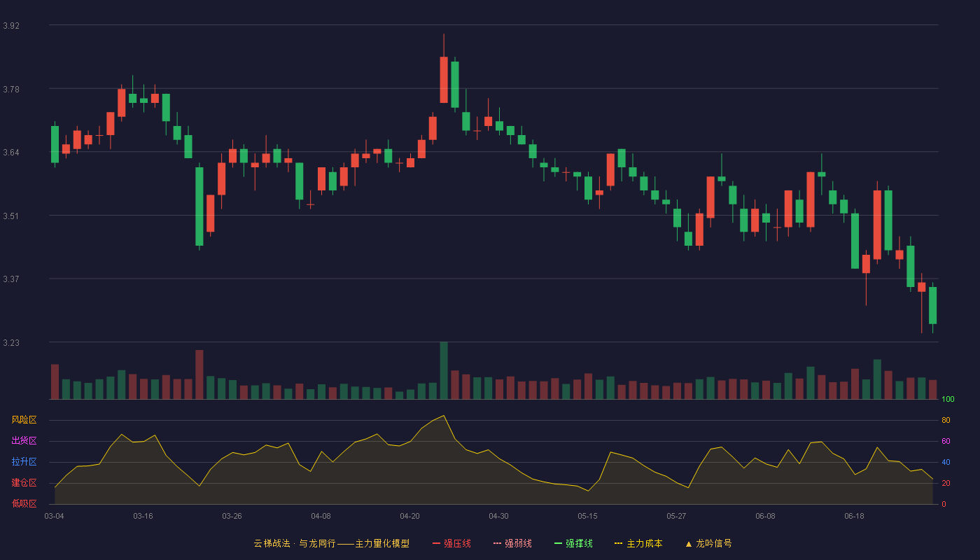980x560 pixels.
Task: Click the 05-27 date label
Action: [676, 516]
